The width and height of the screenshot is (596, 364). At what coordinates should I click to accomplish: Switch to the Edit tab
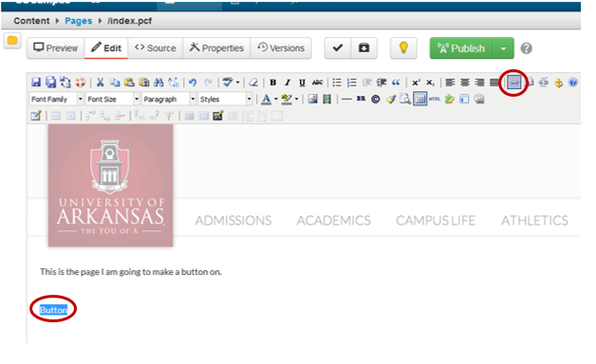point(106,48)
